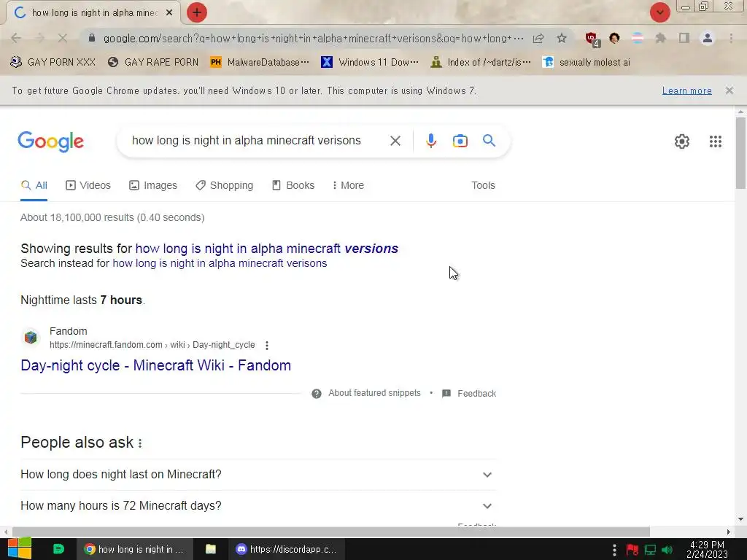The height and width of the screenshot is (560, 747).
Task: Open the Fandom result options three dots
Action: 267,345
